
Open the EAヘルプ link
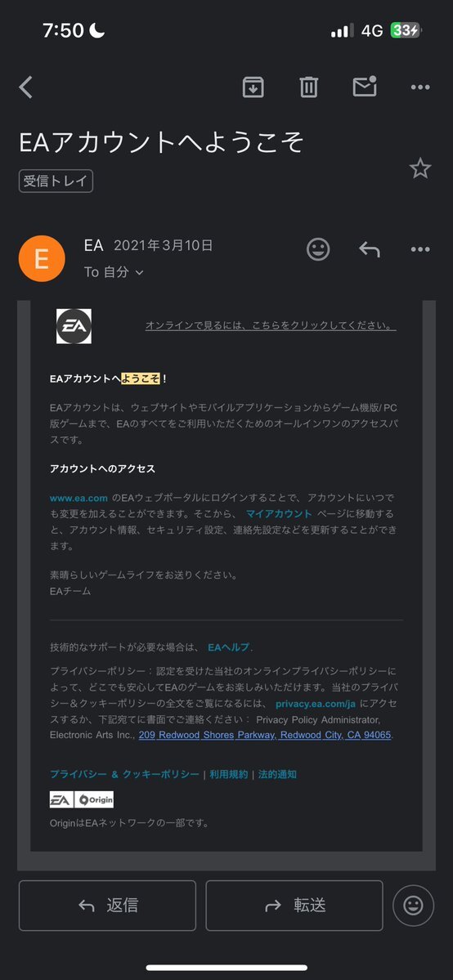(228, 647)
